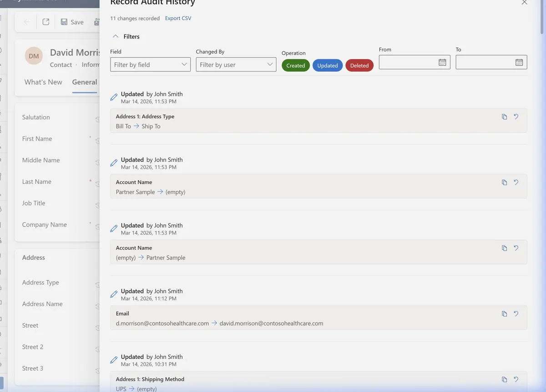The width and height of the screenshot is (546, 392).
Task: Toggle the Created operation filter
Action: (295, 65)
